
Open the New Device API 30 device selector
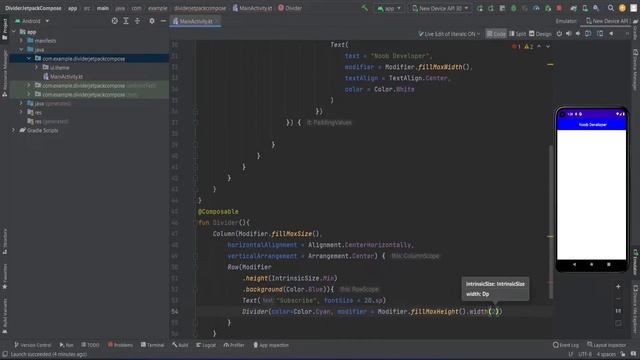coord(440,8)
